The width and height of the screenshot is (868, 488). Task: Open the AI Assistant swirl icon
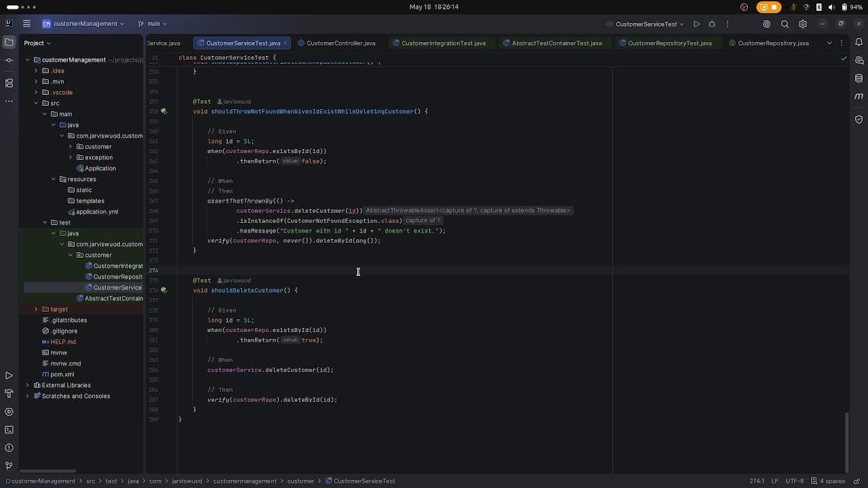coord(766,24)
